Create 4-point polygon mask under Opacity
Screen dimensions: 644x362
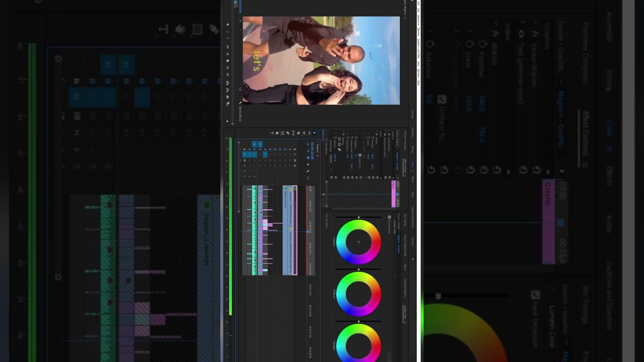pos(340,144)
